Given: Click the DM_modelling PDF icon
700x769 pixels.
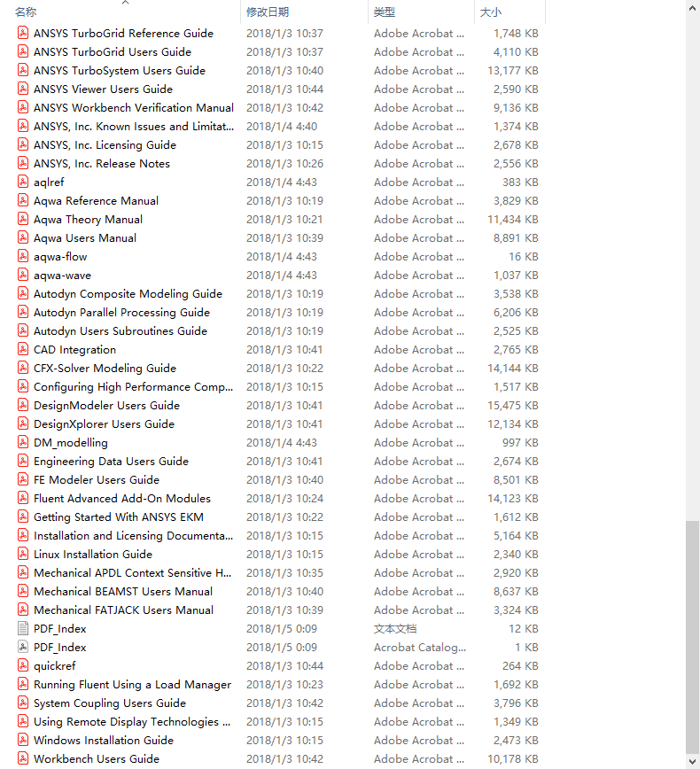Looking at the screenshot, I should [23, 442].
